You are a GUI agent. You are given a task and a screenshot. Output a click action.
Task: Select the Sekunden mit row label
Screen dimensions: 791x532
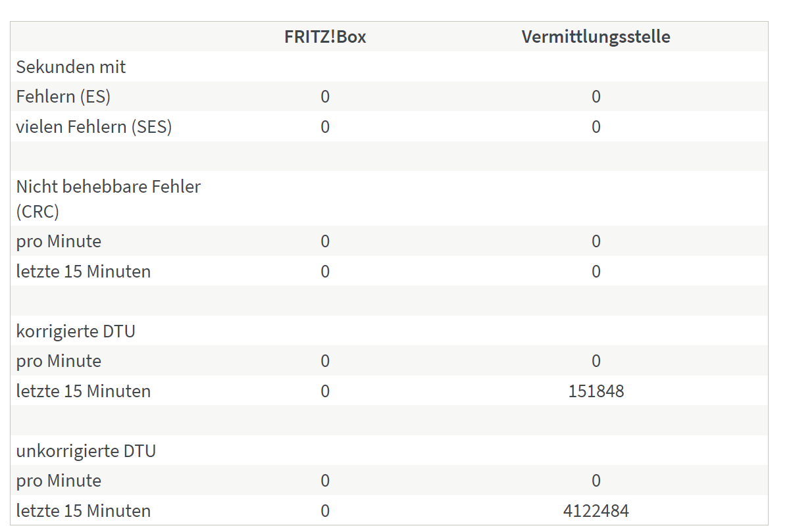[x=71, y=67]
